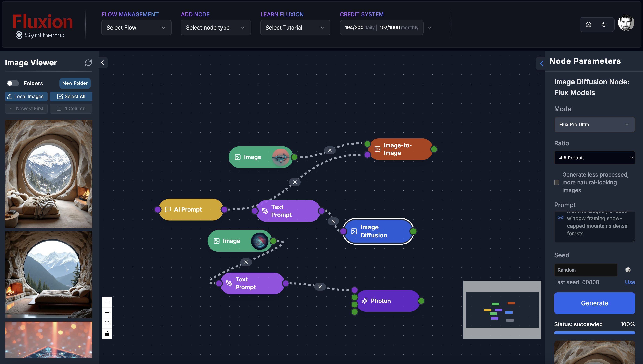Click the Image Viewer refresh icon
The image size is (643, 364).
[88, 62]
